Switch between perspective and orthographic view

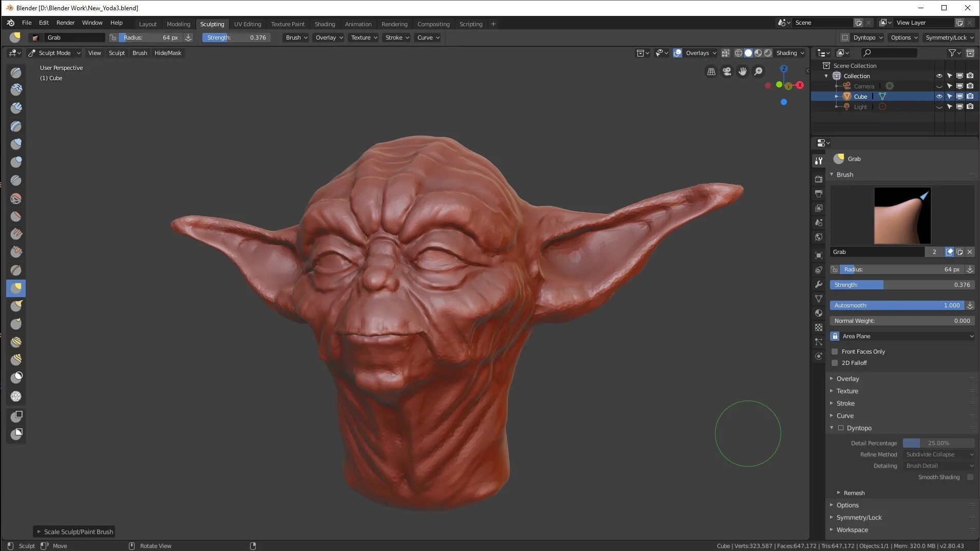(x=711, y=72)
